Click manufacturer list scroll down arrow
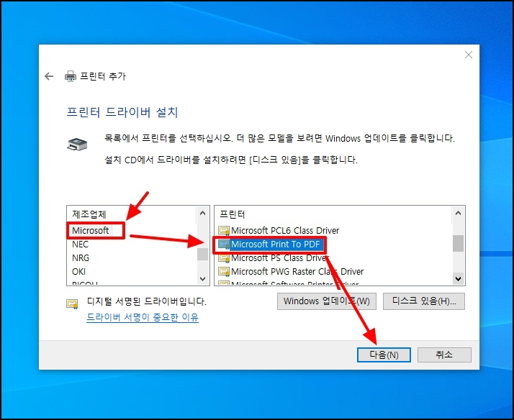Screen dimensions: 514x420 coord(202,279)
